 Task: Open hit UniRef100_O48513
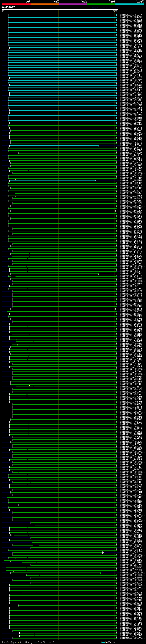(131, 20)
